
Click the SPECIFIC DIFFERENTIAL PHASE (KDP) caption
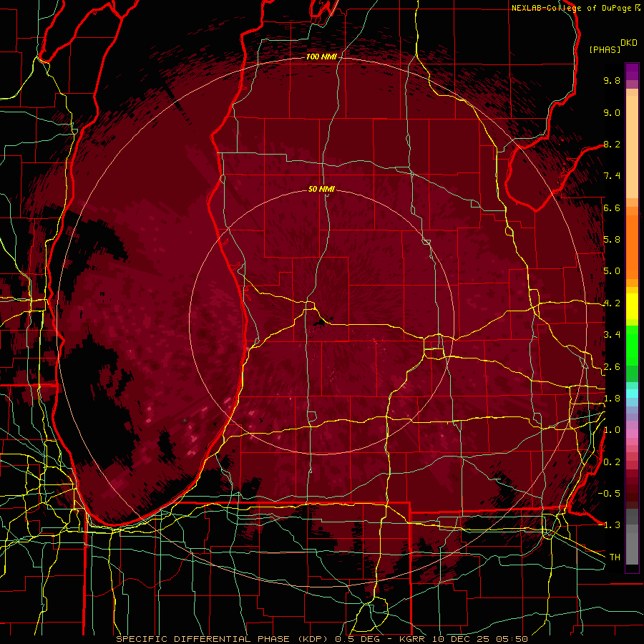point(223,639)
